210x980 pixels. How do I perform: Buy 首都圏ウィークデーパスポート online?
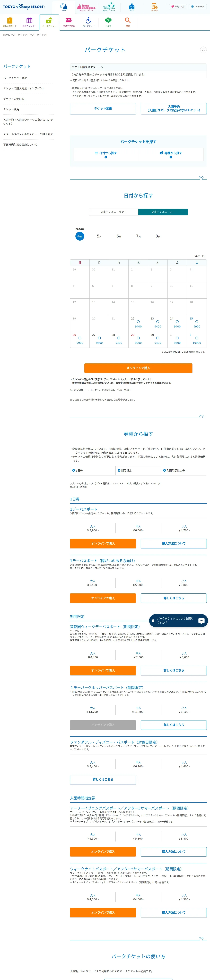coord(103,670)
